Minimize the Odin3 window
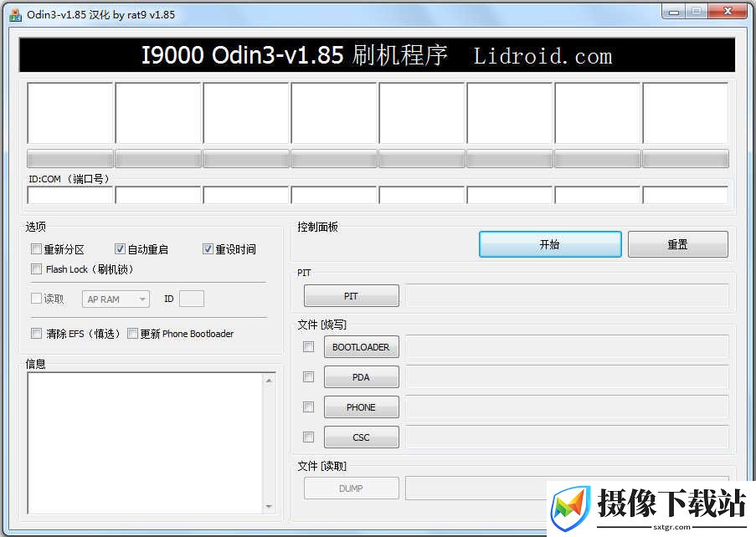 point(674,12)
